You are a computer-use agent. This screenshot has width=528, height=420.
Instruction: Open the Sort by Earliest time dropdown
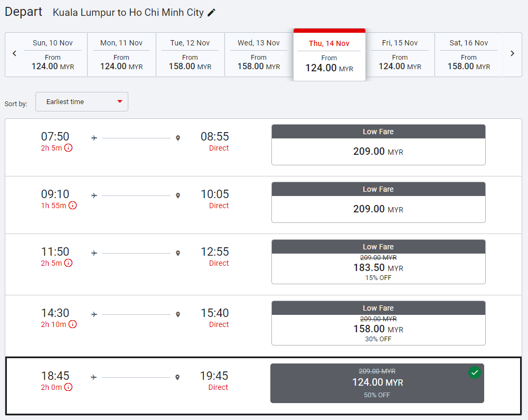81,102
